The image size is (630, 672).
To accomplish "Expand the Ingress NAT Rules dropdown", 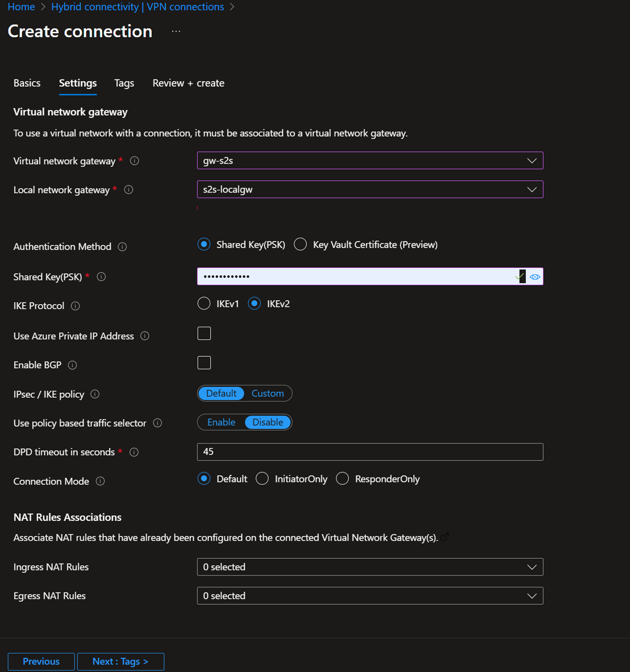I will point(531,567).
